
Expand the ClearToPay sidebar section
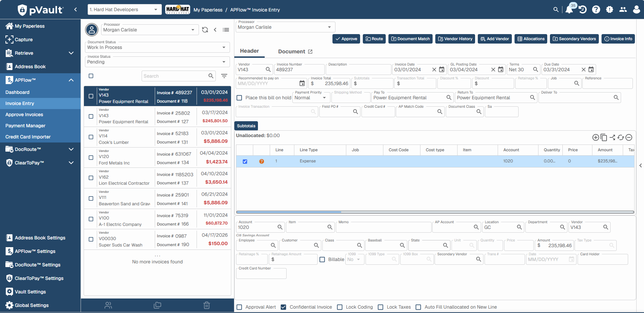[71, 163]
